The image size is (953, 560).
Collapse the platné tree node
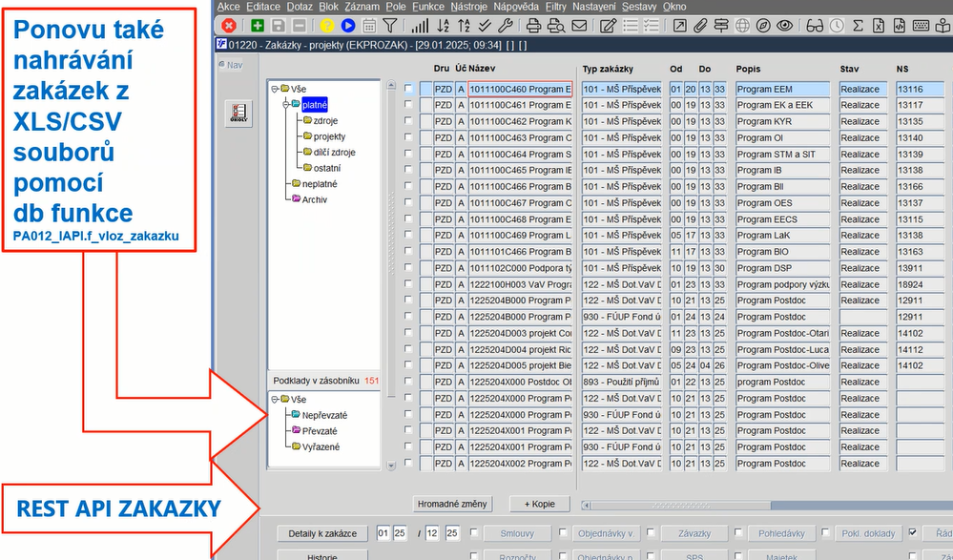pyautogui.click(x=285, y=105)
